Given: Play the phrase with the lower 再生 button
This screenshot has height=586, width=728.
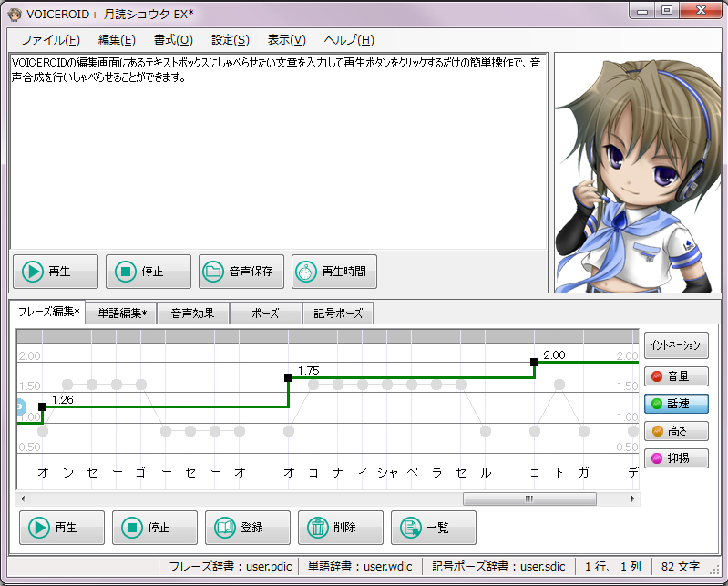Looking at the screenshot, I should pyautogui.click(x=62, y=528).
